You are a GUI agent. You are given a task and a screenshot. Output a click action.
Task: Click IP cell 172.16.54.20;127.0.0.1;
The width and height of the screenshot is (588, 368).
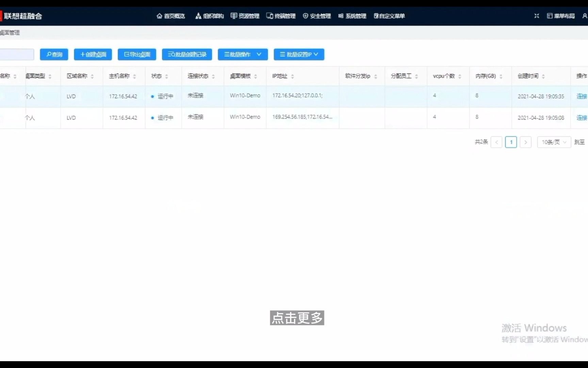point(297,96)
